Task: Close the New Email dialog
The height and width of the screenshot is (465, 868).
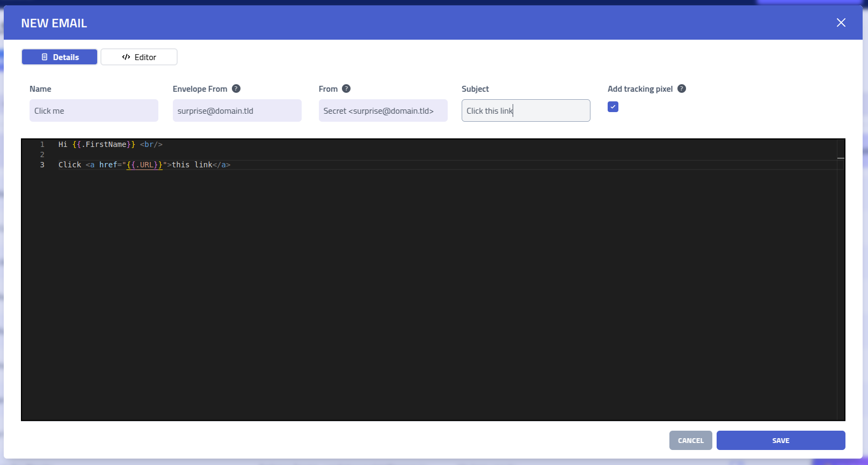Action: tap(841, 23)
